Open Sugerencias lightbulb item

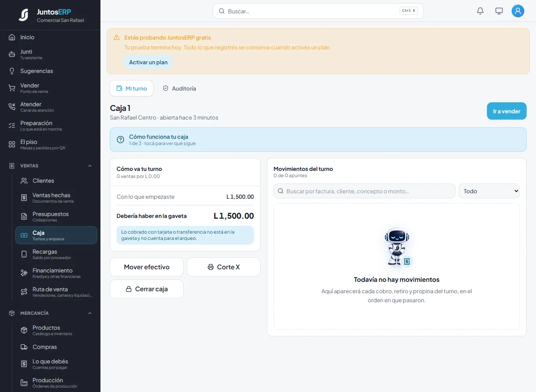point(50,71)
